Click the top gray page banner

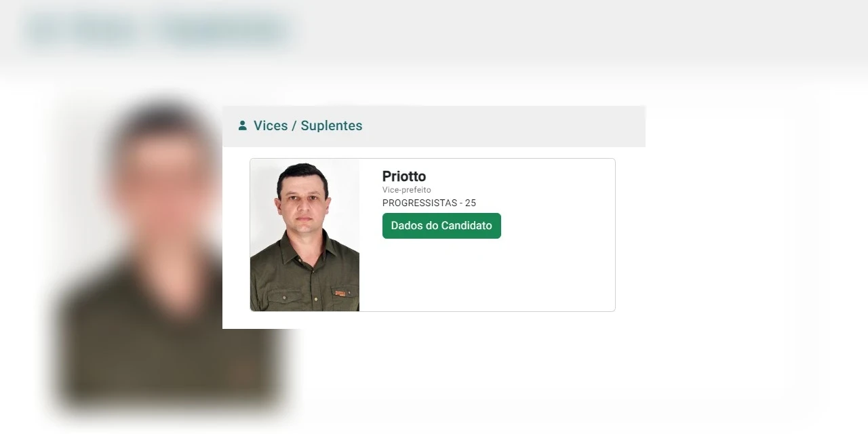(434, 34)
